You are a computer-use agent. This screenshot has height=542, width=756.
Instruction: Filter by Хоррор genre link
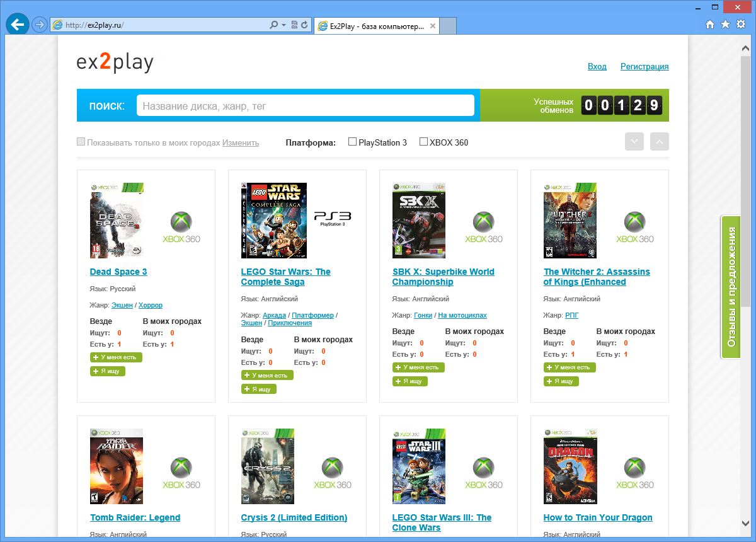tap(151, 305)
